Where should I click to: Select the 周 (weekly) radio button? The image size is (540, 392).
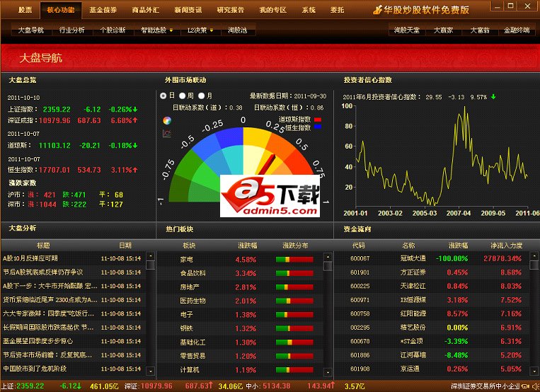[x=182, y=96]
